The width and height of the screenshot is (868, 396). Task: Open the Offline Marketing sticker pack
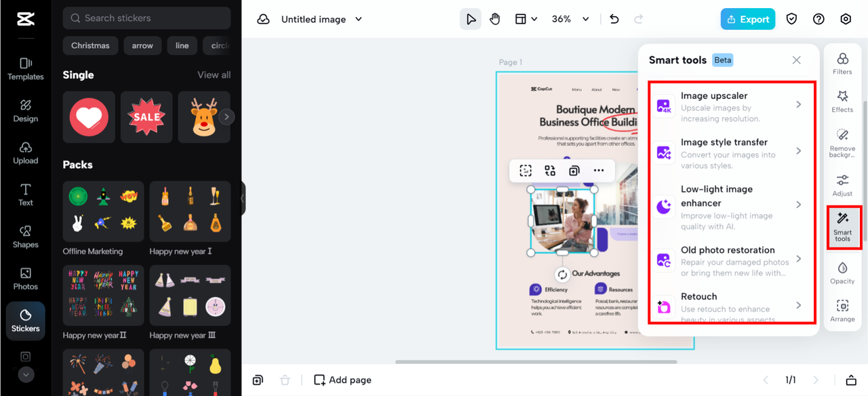(103, 211)
